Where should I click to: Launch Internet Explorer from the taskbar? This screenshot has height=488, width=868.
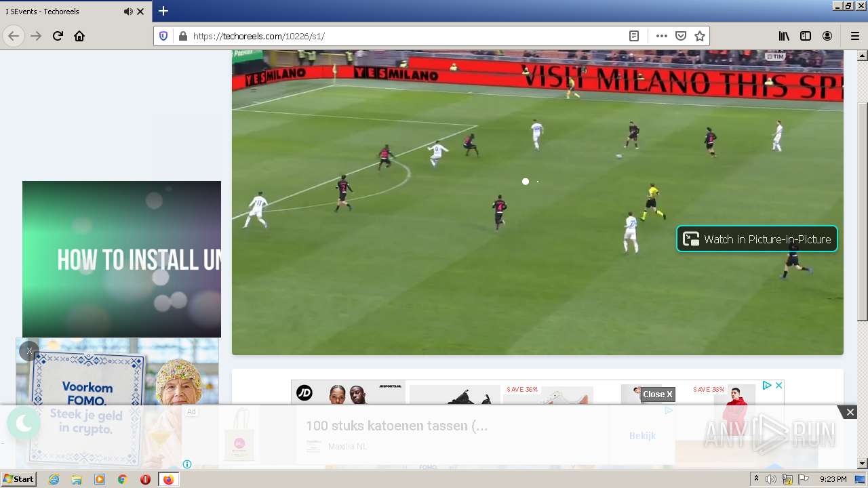pos(54,479)
